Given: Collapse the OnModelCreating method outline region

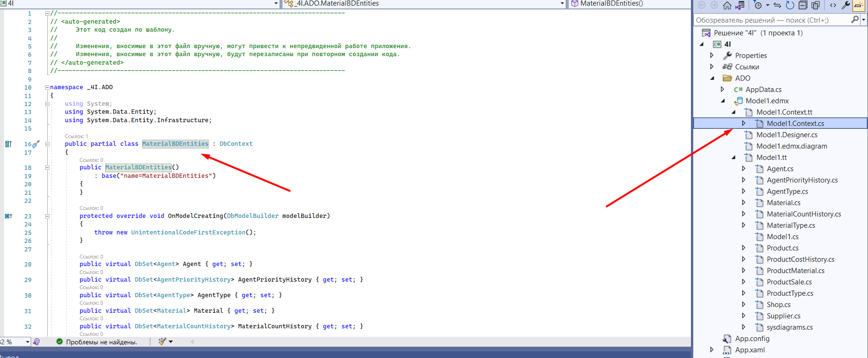Looking at the screenshot, I should point(47,216).
